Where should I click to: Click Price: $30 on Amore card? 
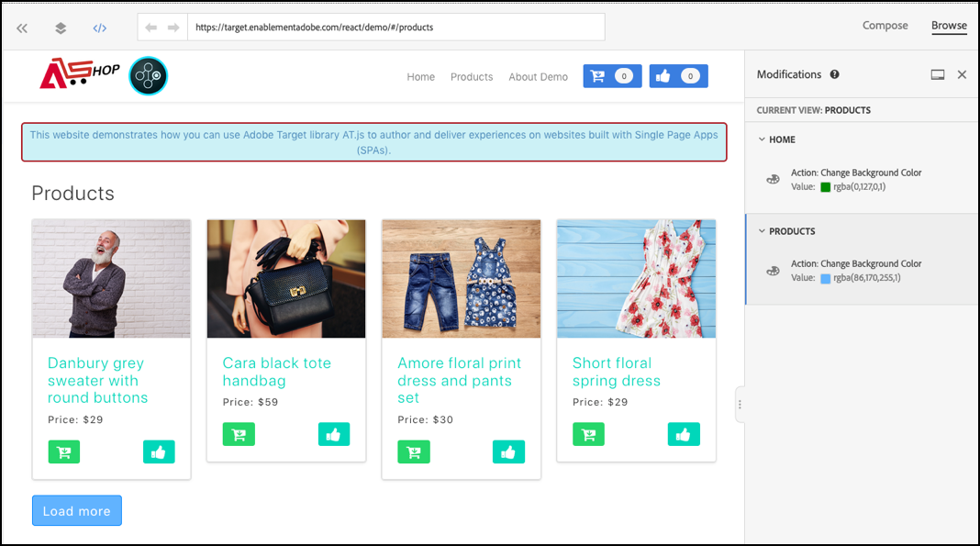tap(426, 419)
